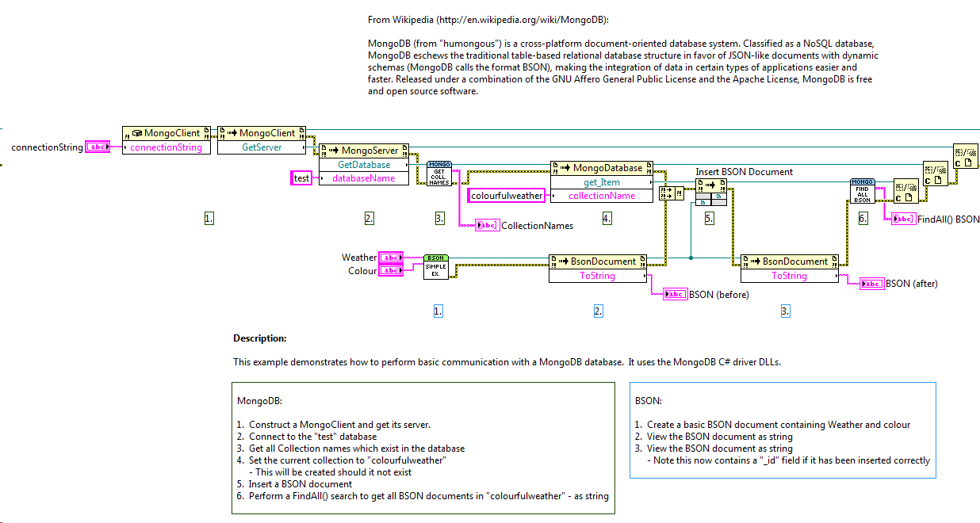Image resolution: width=980 pixels, height=523 pixels.
Task: Select the GetServer method row
Action: point(262,147)
